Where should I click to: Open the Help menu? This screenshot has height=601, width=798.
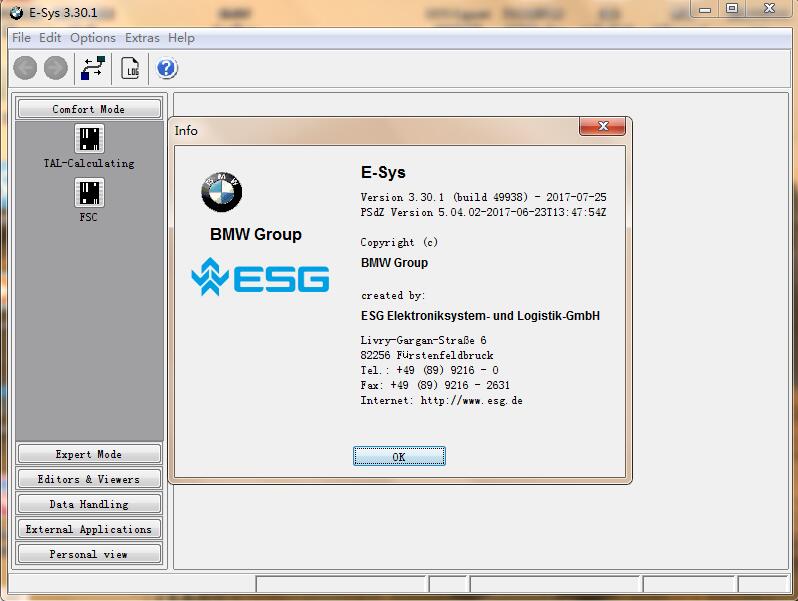click(181, 38)
